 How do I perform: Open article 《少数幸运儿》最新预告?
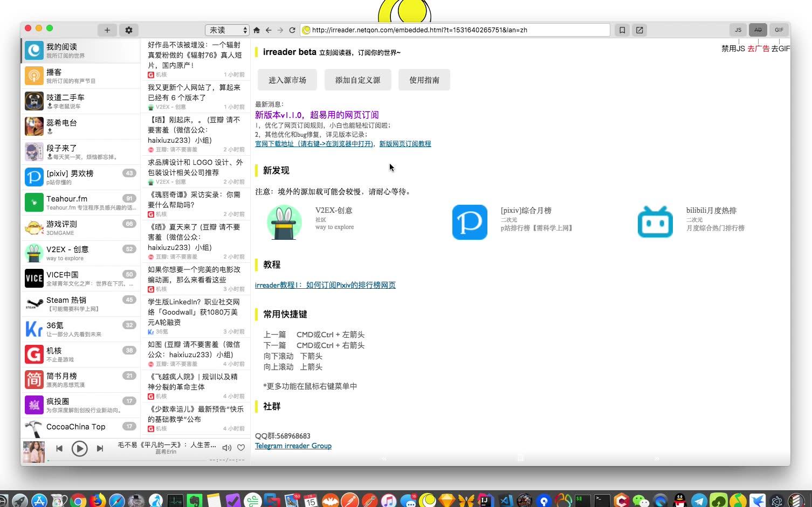click(x=196, y=418)
